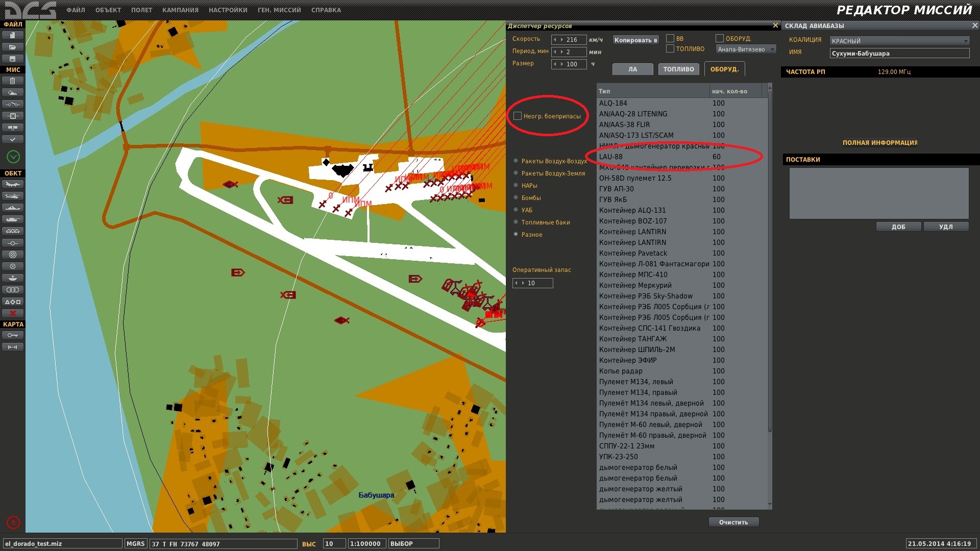Open the КАМПАНИЯ menu
980x551 pixels.
[x=180, y=10]
